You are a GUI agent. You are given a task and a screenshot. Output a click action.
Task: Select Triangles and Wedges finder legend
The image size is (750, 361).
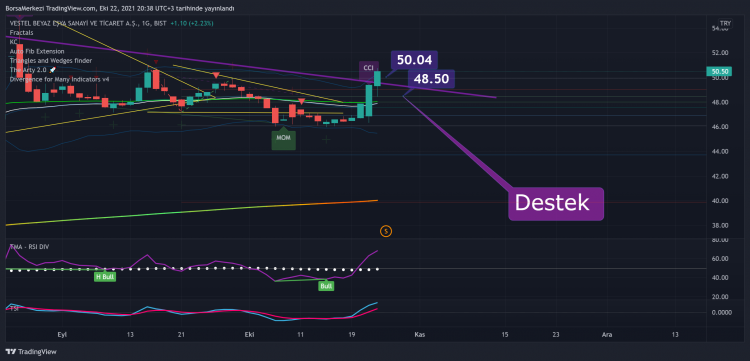(x=51, y=61)
